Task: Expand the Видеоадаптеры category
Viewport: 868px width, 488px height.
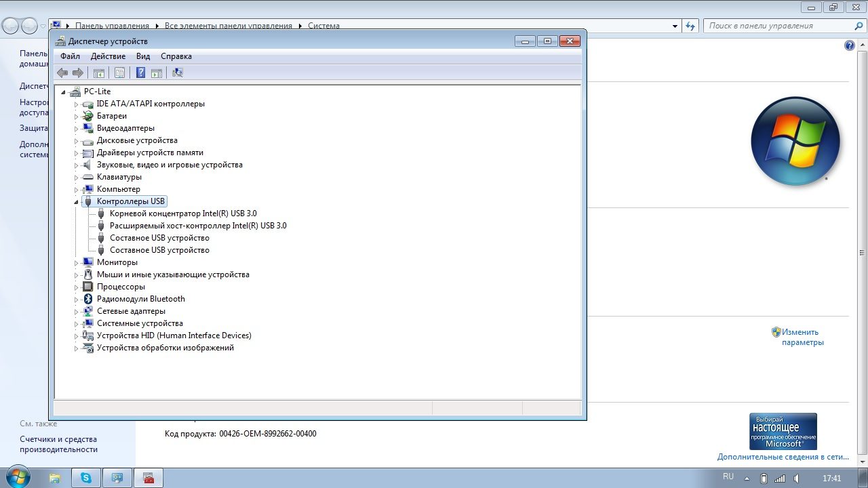Action: [77, 128]
